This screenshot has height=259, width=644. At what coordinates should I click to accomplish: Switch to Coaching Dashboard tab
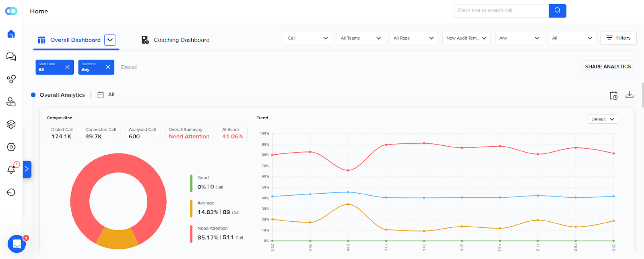tap(175, 40)
